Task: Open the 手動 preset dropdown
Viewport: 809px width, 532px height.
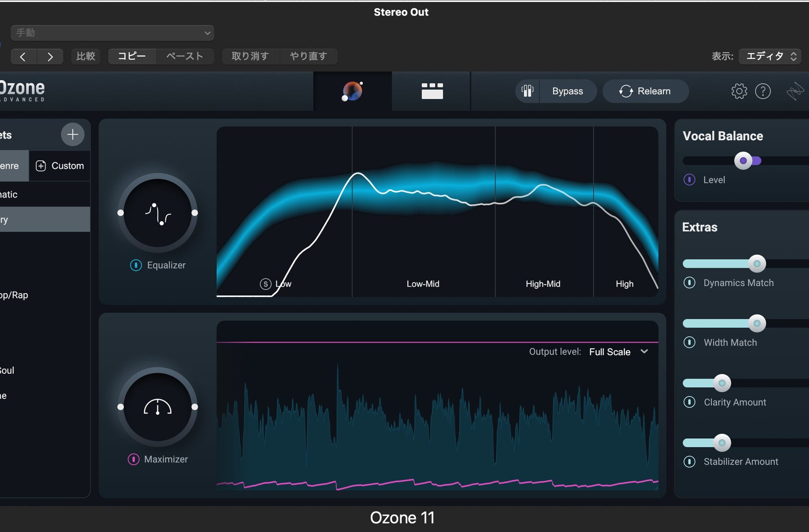Action: click(x=112, y=33)
